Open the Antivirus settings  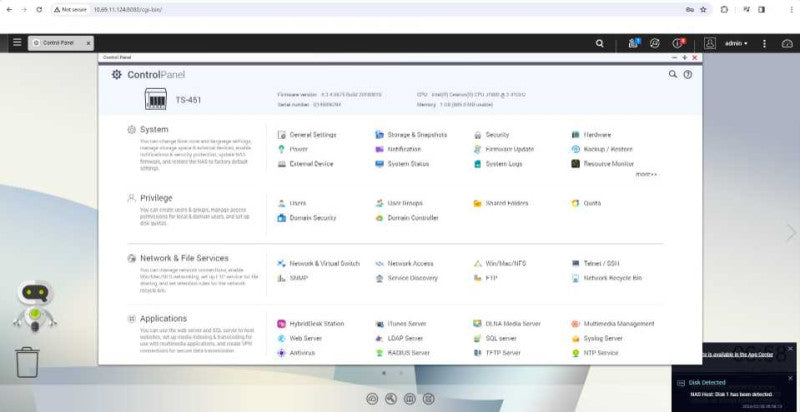pos(296,353)
